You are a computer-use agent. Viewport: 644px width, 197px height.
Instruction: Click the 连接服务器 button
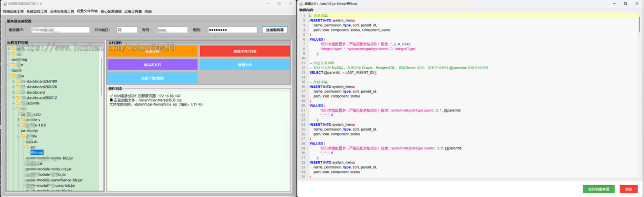pos(275,29)
